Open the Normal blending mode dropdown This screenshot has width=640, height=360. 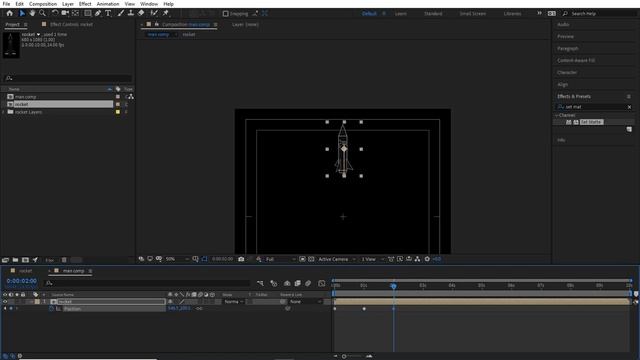(x=234, y=302)
